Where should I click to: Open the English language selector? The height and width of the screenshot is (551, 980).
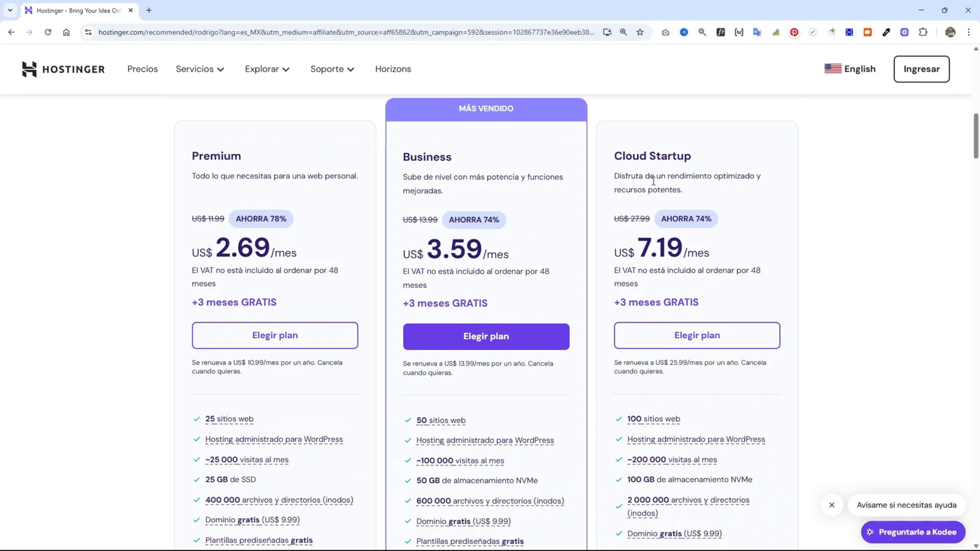[850, 69]
